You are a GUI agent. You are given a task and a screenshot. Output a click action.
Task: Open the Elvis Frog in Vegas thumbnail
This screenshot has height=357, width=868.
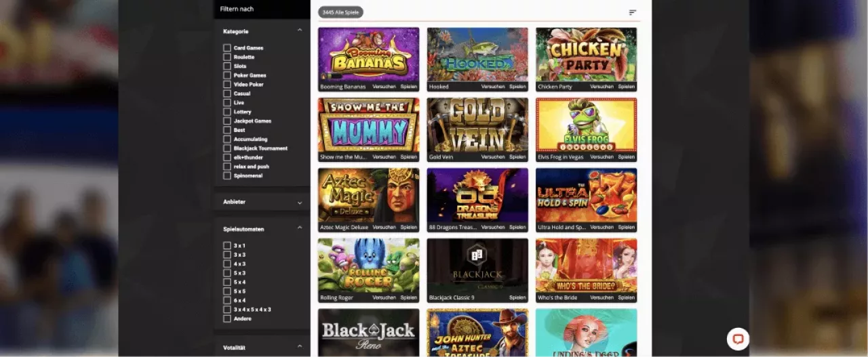587,125
